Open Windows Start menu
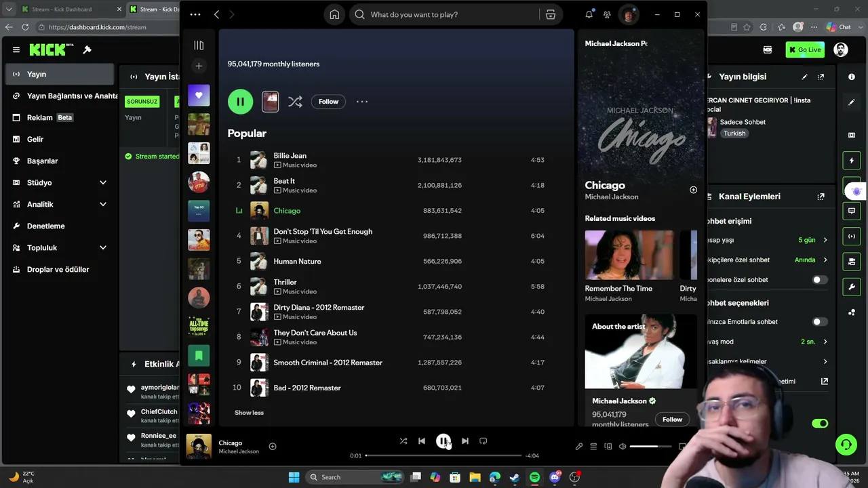This screenshot has width=868, height=488. pos(294,477)
